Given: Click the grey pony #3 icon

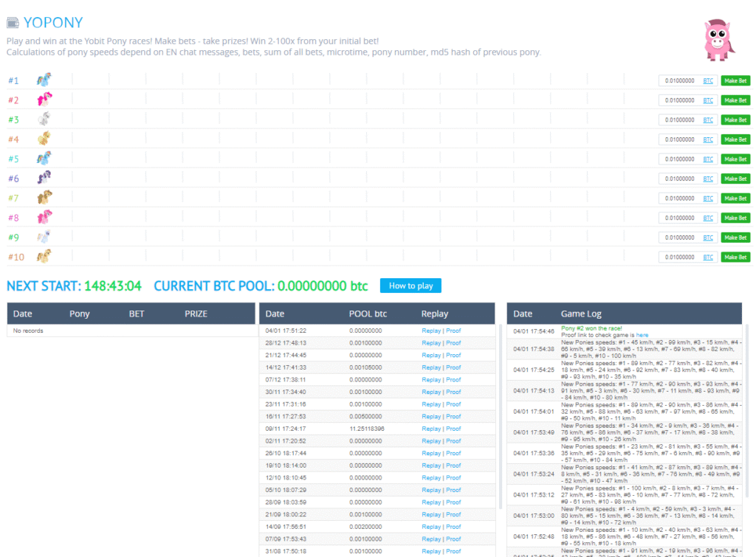Looking at the screenshot, I should (44, 119).
